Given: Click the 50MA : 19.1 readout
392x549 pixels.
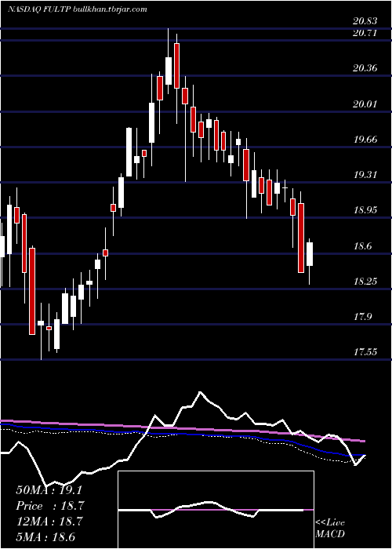Looking at the screenshot, I should [49, 490].
